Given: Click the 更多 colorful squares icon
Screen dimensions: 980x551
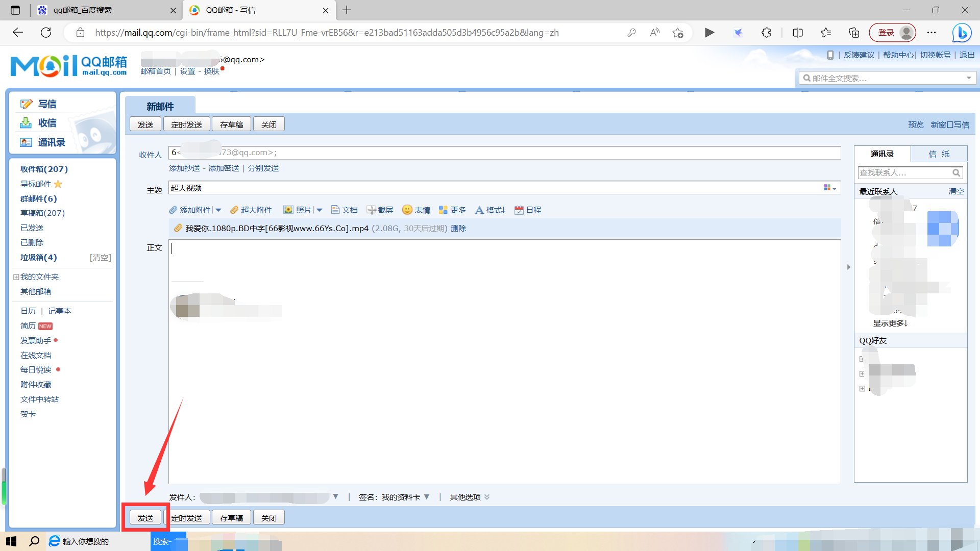Looking at the screenshot, I should point(443,210).
